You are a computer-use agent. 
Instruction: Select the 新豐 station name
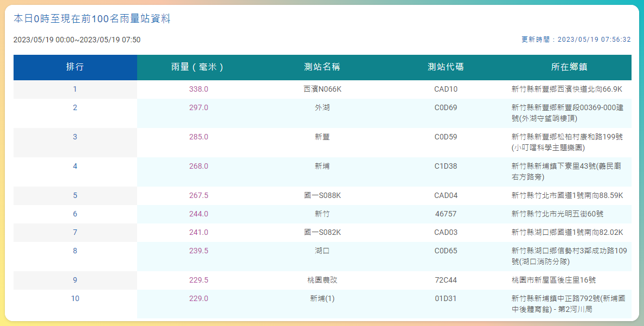coord(322,137)
